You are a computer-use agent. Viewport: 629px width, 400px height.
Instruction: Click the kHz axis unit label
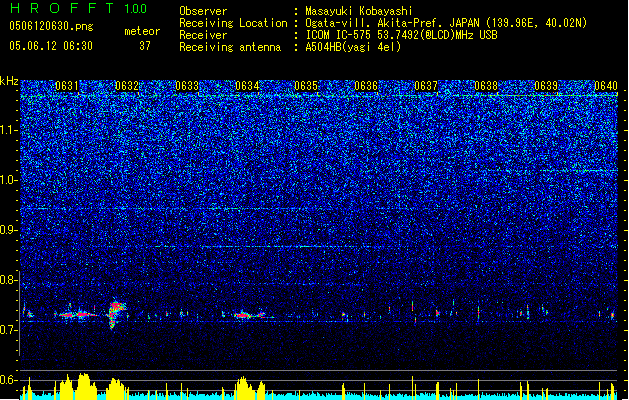click(9, 81)
